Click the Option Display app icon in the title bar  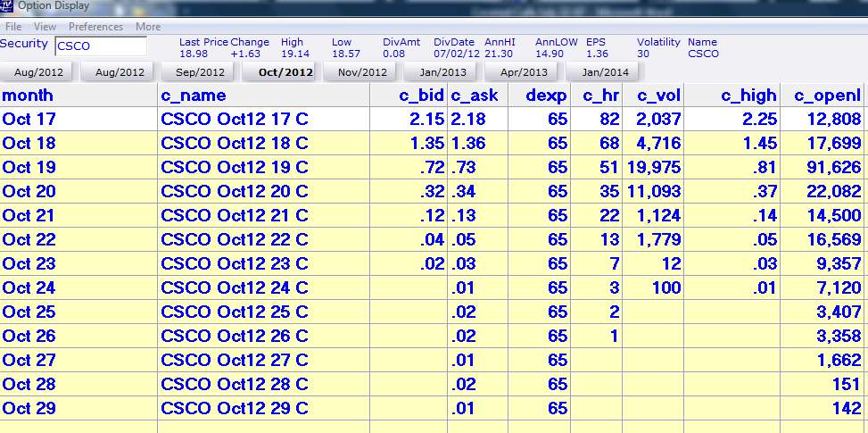coord(7,6)
